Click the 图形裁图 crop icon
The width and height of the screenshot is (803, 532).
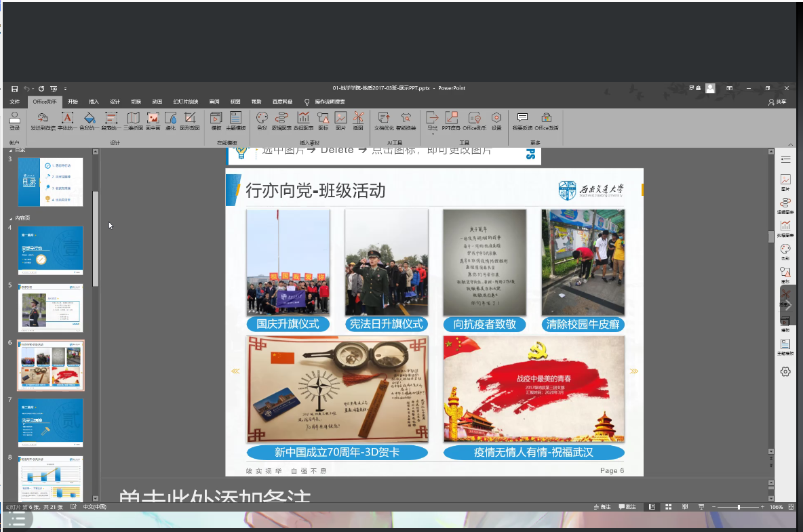point(190,119)
